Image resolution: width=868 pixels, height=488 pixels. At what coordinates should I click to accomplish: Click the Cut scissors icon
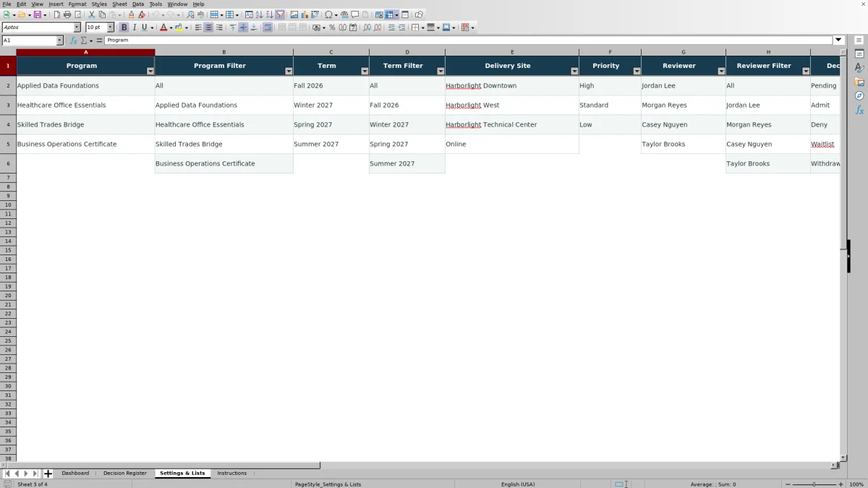[x=91, y=14]
